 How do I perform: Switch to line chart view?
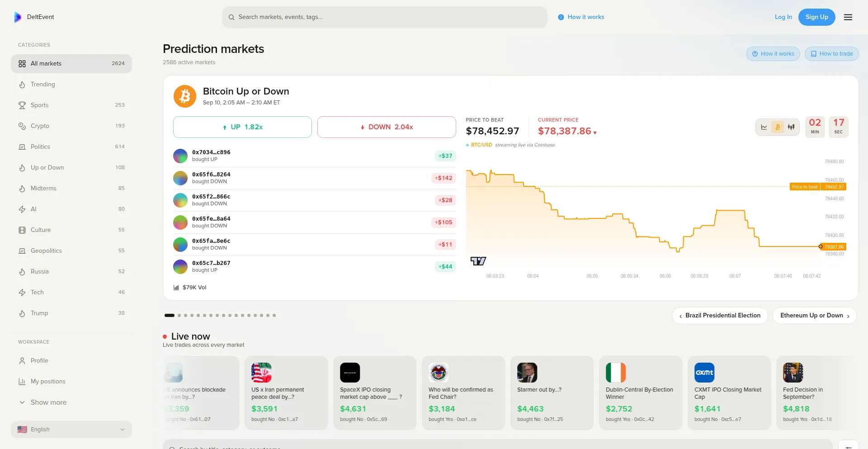tap(764, 127)
